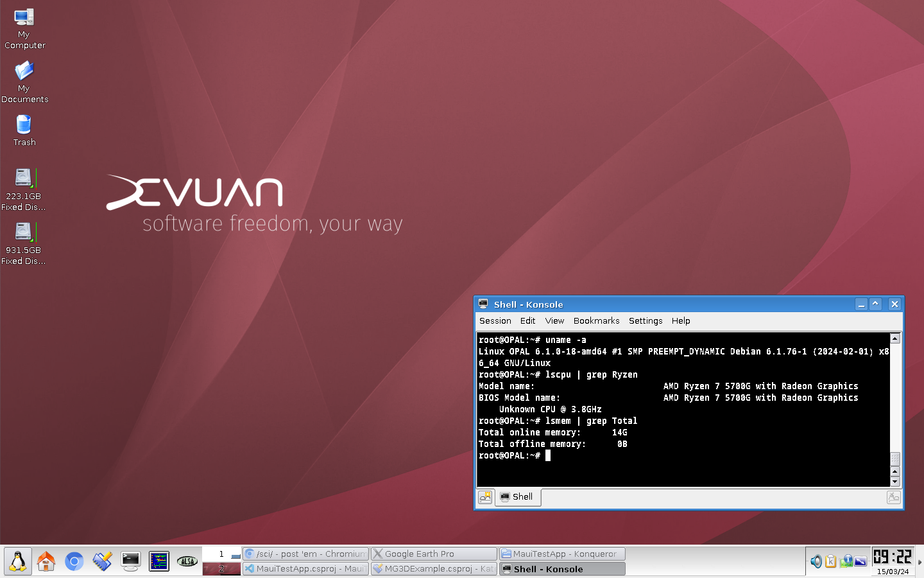Switch to Google Earth Pro taskbar window

pos(434,554)
